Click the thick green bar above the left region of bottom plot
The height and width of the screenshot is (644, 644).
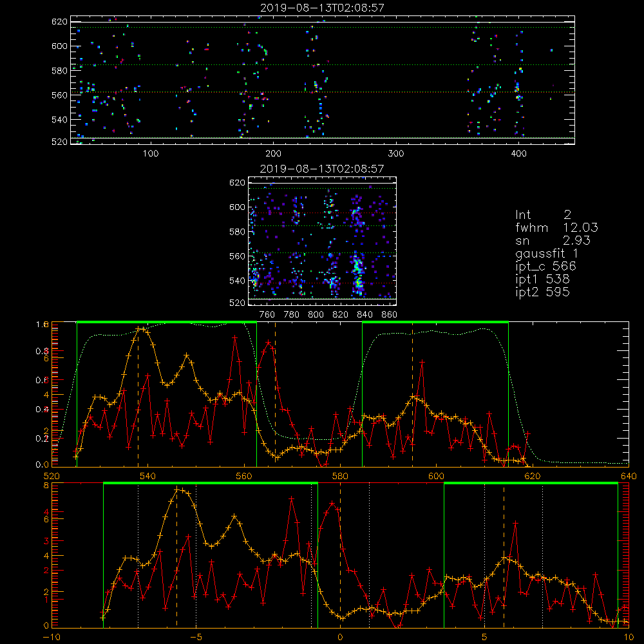coord(211,484)
